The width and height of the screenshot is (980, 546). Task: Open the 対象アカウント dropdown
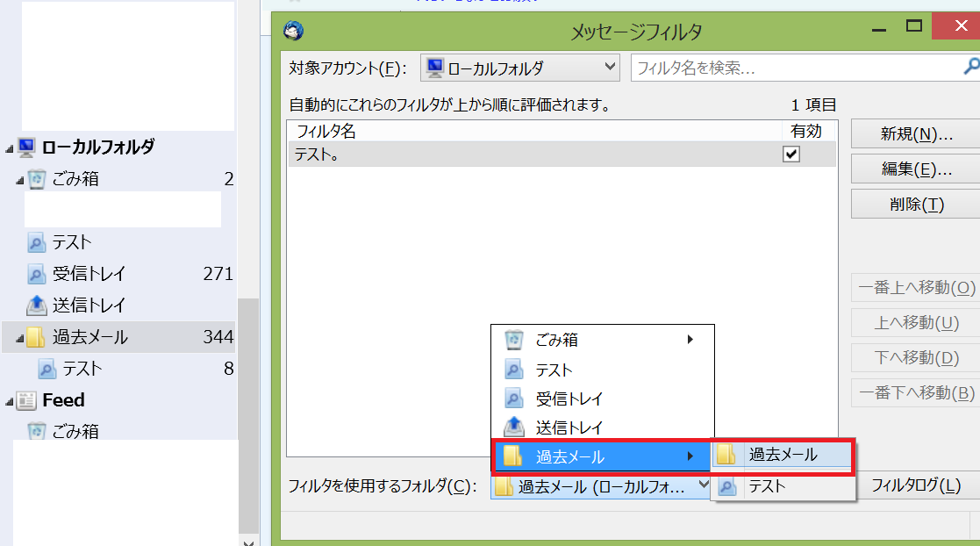520,68
